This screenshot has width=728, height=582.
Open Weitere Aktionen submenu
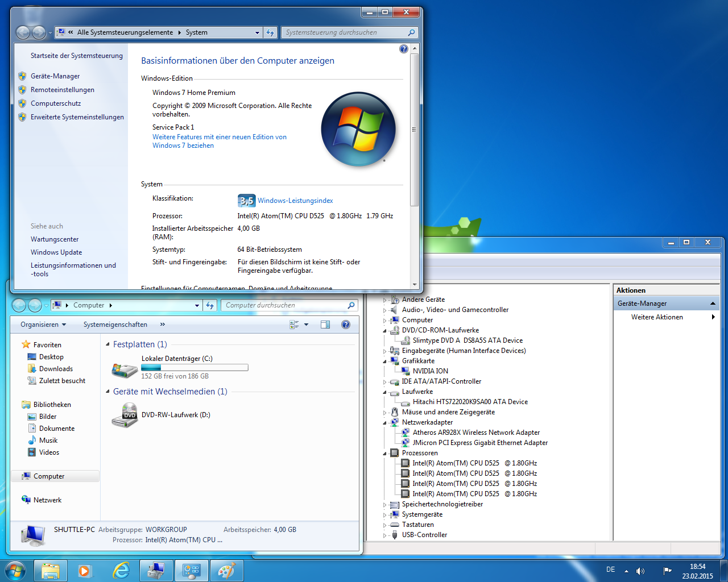click(667, 317)
